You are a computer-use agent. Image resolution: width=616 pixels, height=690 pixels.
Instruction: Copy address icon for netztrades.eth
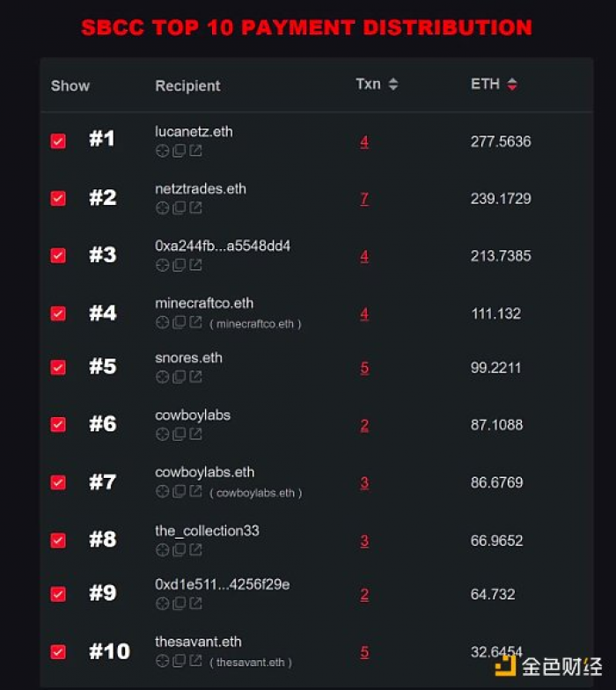pyautogui.click(x=179, y=208)
